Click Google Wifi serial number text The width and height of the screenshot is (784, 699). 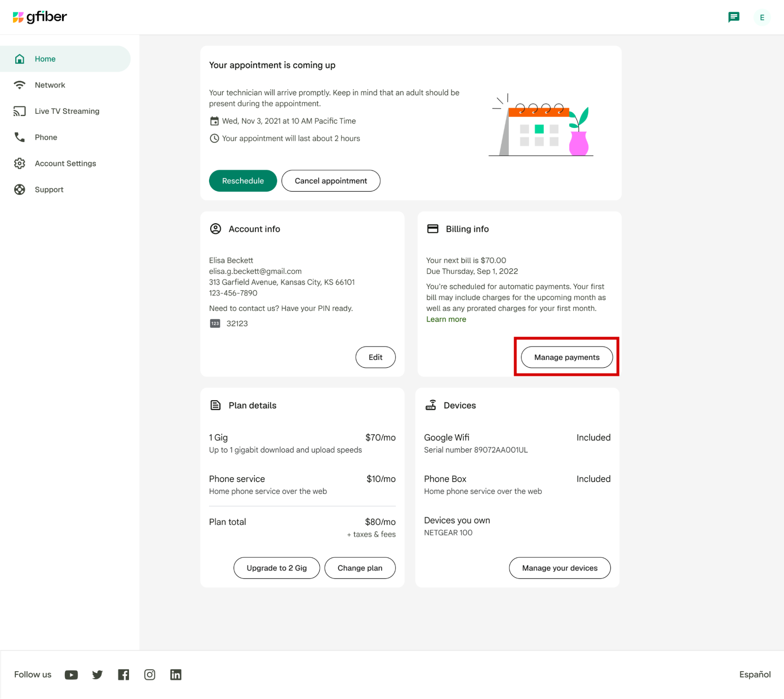click(x=475, y=450)
